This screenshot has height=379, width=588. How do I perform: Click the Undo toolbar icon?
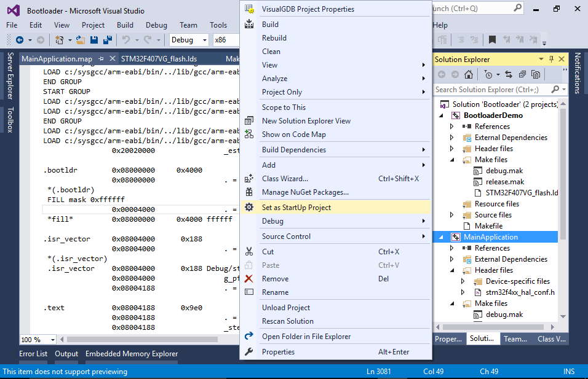tap(126, 40)
